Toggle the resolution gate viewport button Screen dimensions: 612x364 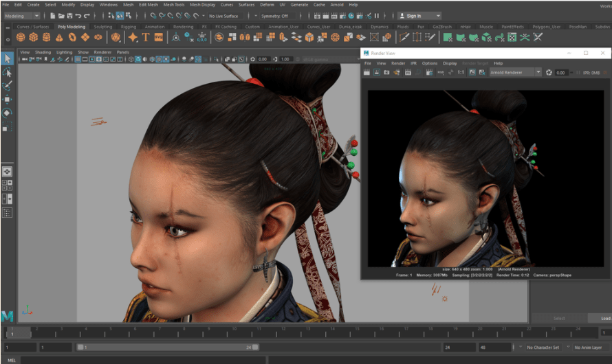91,59
